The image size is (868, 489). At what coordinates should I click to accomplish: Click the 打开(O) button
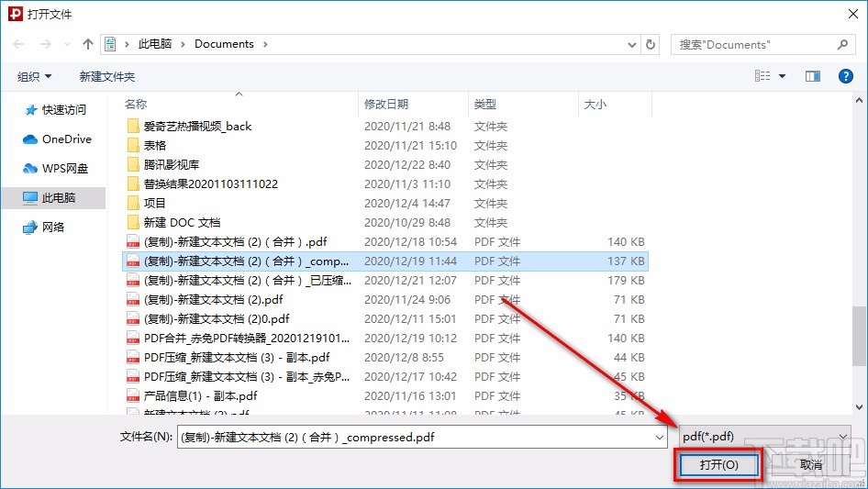pyautogui.click(x=718, y=464)
